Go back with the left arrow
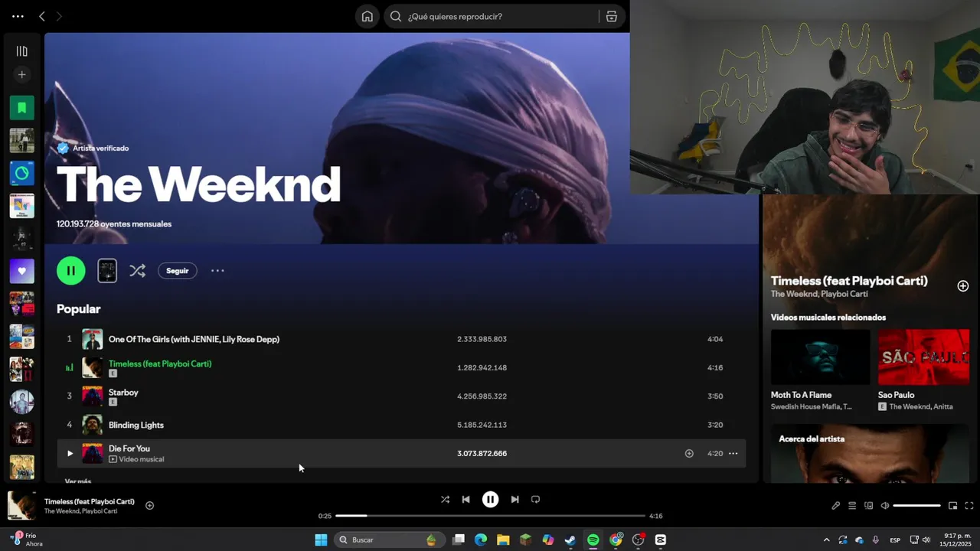Screen dimensions: 980x551 point(42,16)
